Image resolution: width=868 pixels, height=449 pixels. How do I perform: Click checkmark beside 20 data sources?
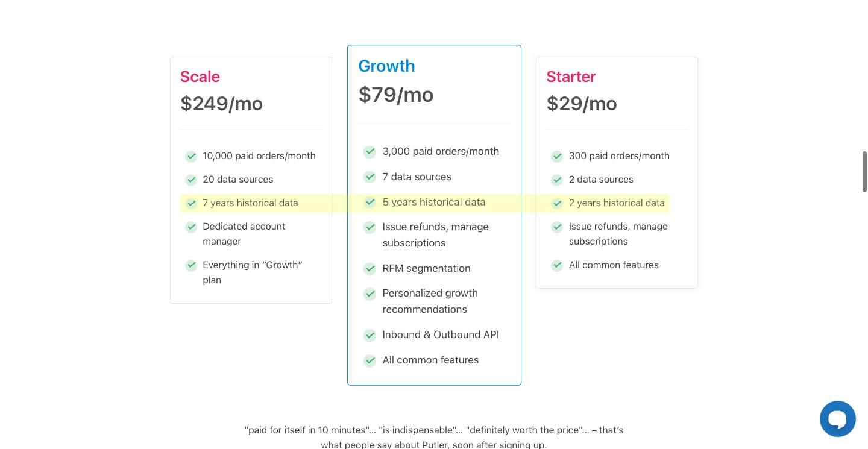click(191, 180)
